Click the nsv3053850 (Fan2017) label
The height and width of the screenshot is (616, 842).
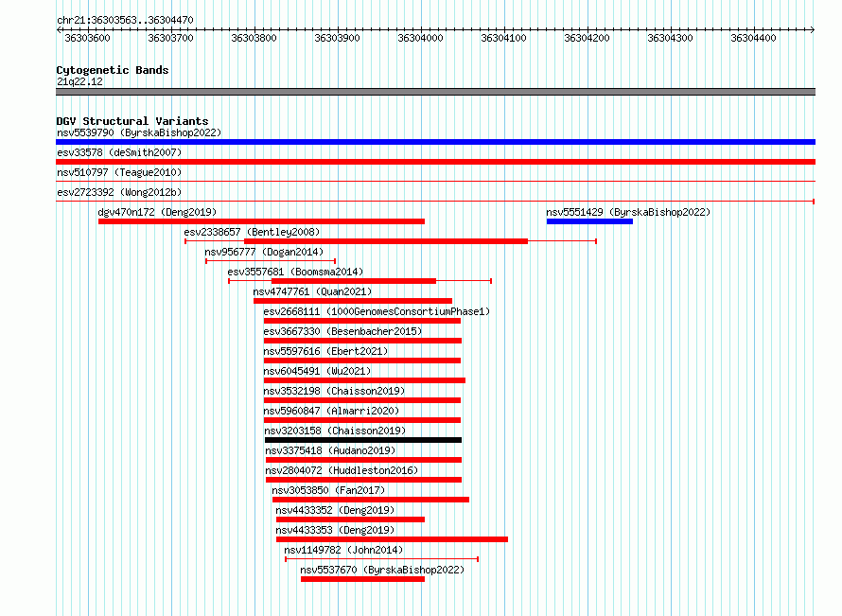click(x=328, y=490)
